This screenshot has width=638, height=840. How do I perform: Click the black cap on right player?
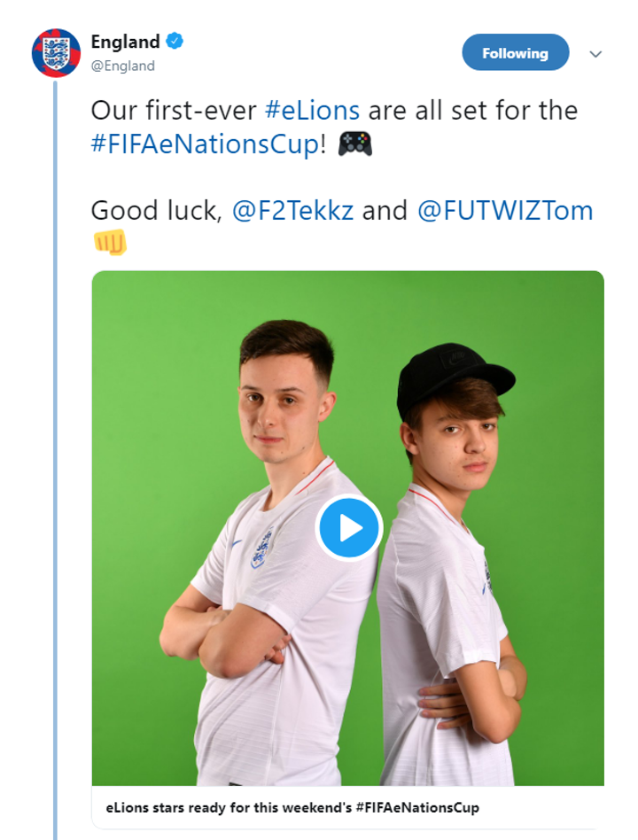tap(452, 377)
